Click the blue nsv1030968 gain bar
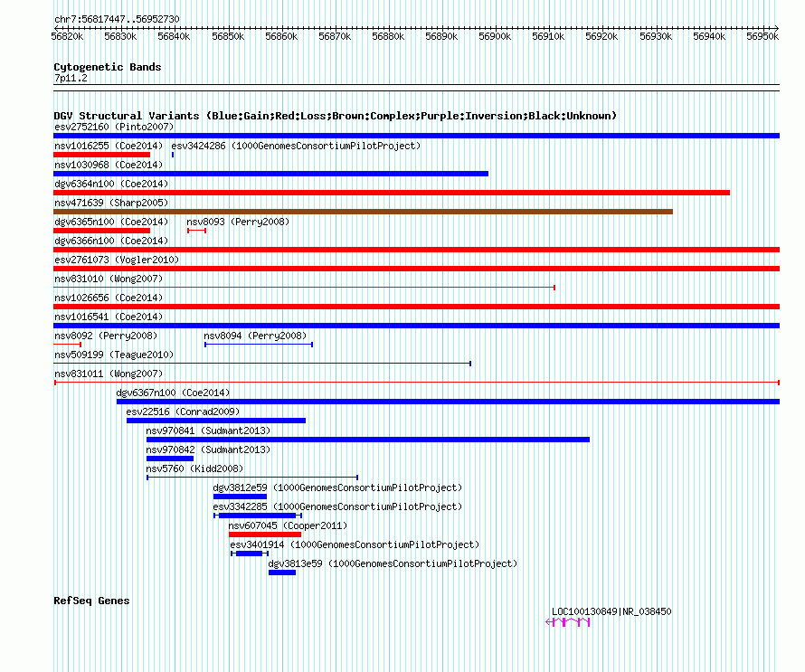 pos(270,174)
